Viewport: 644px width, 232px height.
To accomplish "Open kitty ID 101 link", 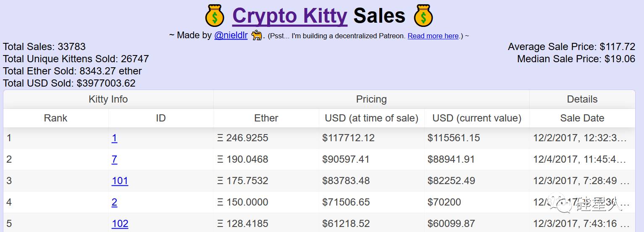I will (x=120, y=181).
